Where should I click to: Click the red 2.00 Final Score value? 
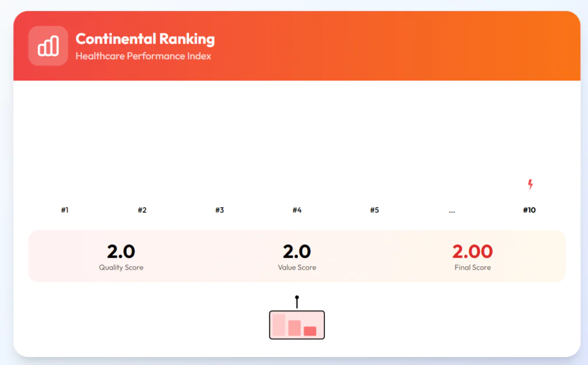473,251
